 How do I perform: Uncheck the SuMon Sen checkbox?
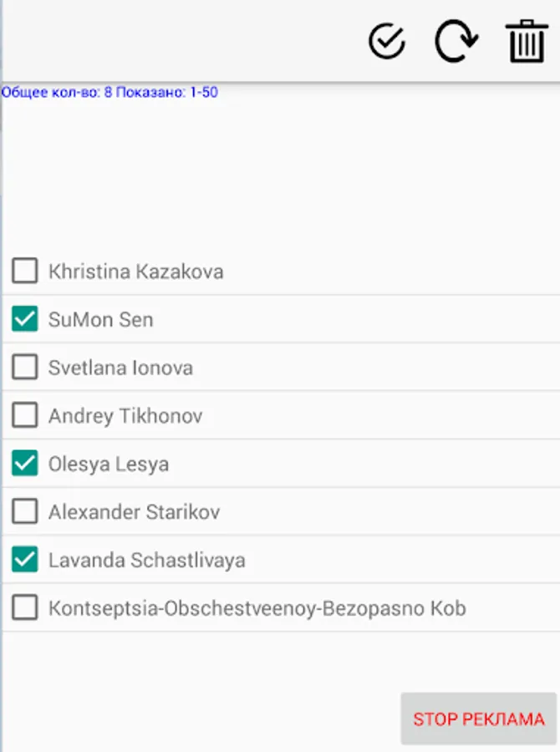tap(25, 319)
